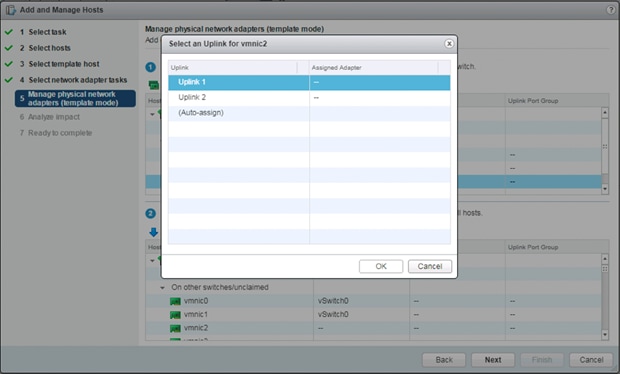Click upper table scrollbar up arrow
620x374 pixels.
coord(605,112)
